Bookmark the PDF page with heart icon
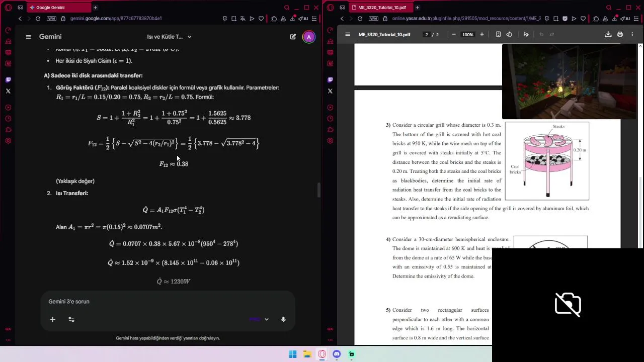 pyautogui.click(x=583, y=19)
